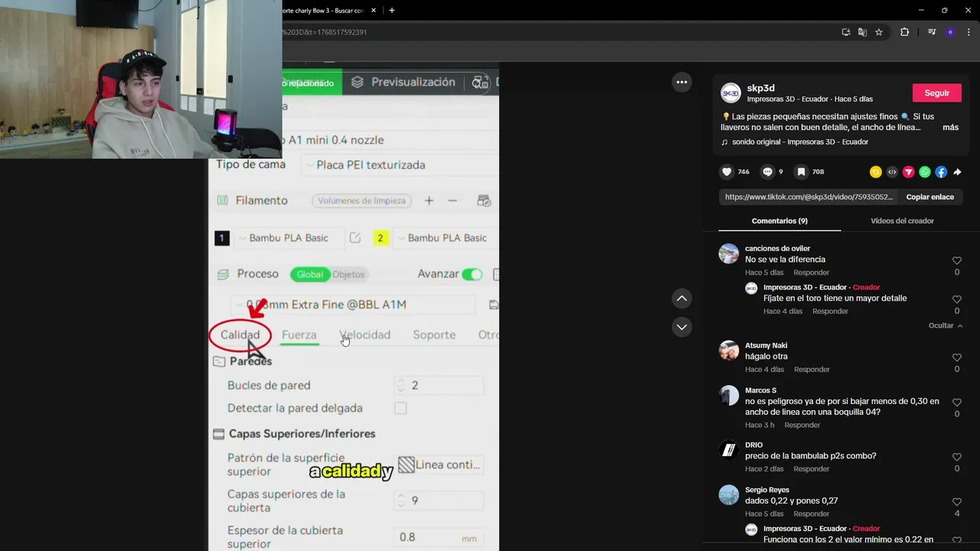Bookmark this page with the star icon
The height and width of the screenshot is (551, 980).
(x=879, y=32)
